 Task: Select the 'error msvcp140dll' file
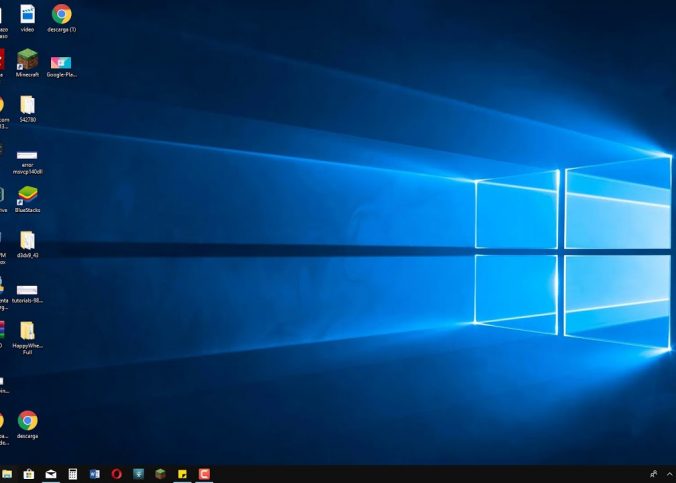[x=27, y=154]
